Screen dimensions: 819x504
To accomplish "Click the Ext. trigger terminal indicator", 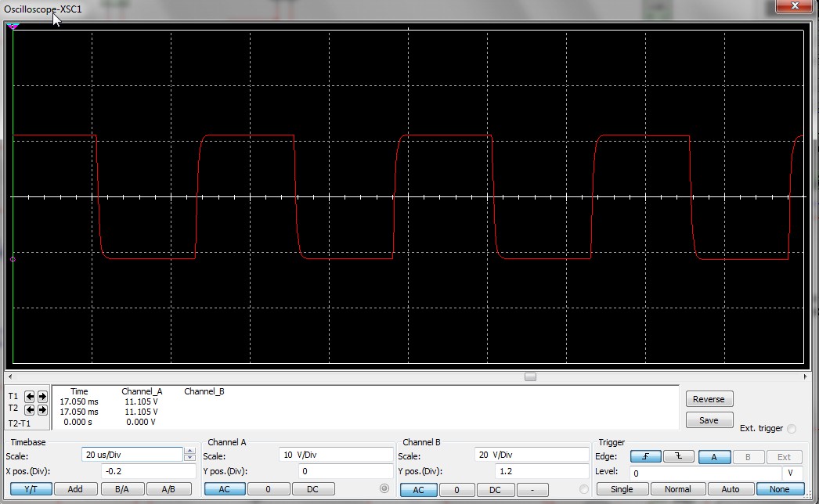I will point(792,429).
